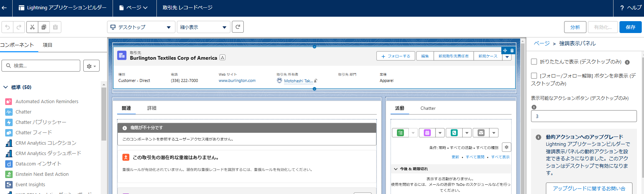Open dropdown next to new task icon
644x194 pixels.
tap(413, 133)
